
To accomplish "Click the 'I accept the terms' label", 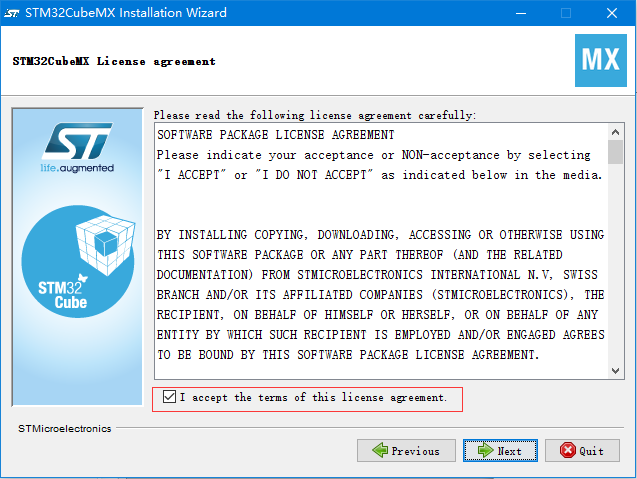I will [313, 397].
